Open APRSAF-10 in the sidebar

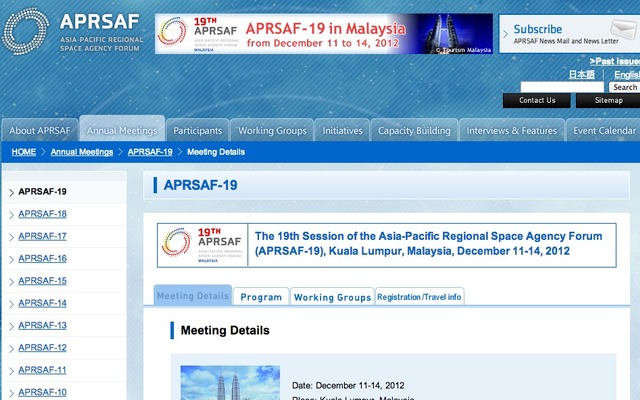pyautogui.click(x=42, y=392)
